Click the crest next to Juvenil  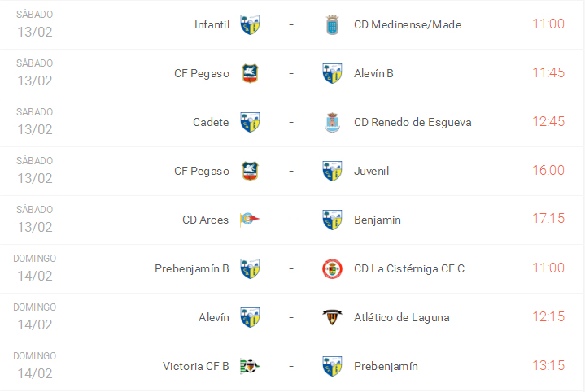(332, 171)
